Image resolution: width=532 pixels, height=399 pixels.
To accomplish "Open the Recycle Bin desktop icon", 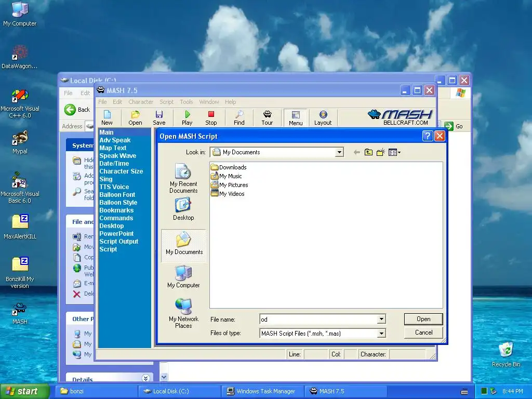I will [x=506, y=354].
